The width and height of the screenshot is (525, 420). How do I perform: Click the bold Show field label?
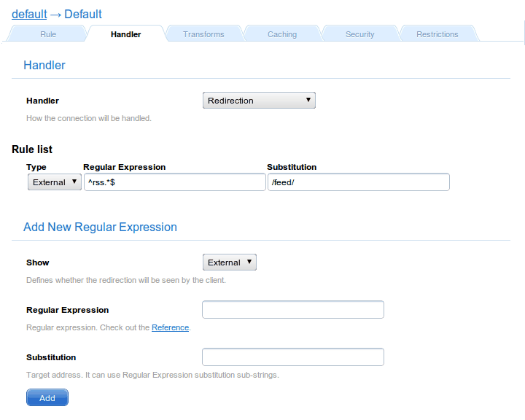coord(38,262)
